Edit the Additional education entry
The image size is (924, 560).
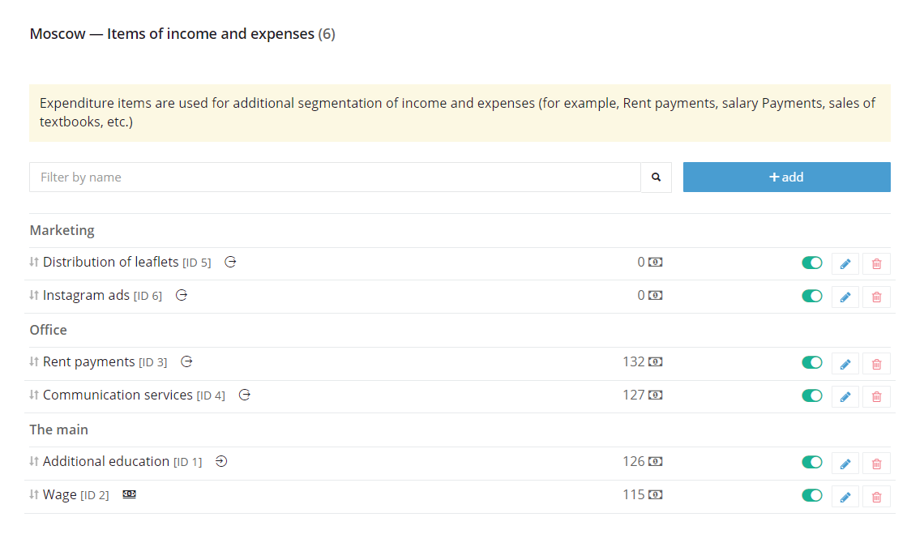(845, 464)
